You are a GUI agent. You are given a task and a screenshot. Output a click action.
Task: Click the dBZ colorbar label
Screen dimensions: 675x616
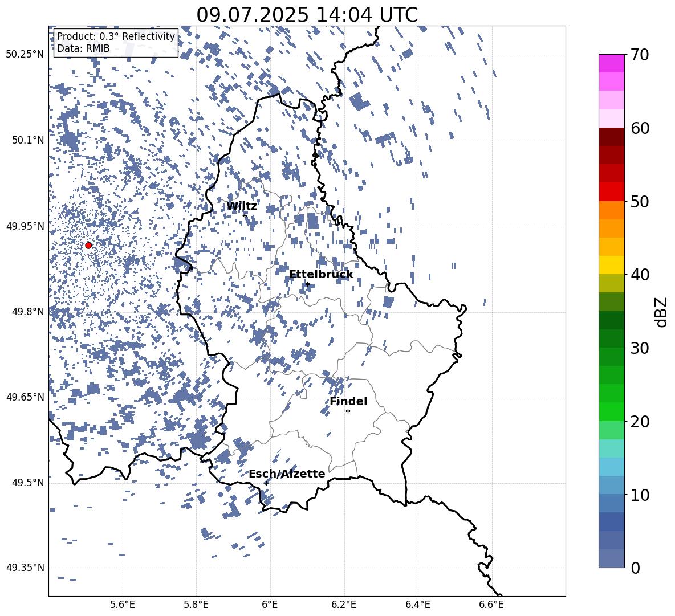pos(662,312)
